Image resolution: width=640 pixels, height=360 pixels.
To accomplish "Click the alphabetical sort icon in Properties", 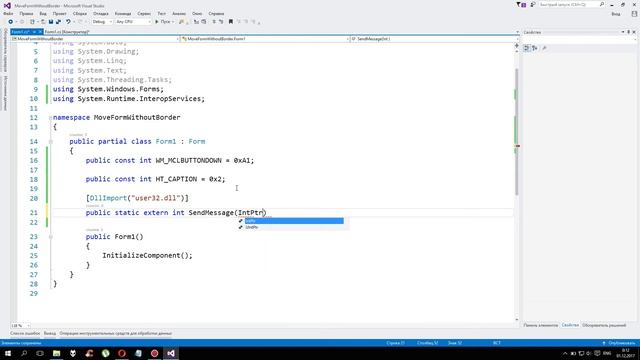I will click(x=535, y=48).
